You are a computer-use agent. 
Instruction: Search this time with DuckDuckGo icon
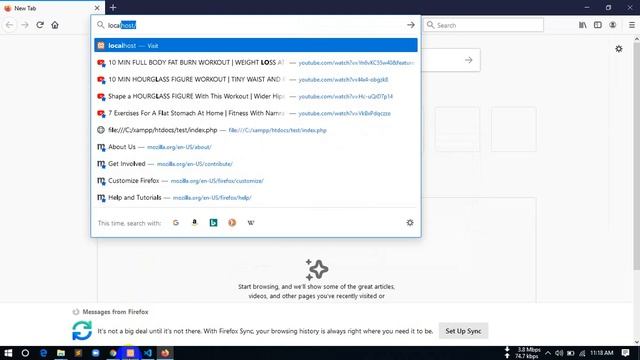[232, 222]
